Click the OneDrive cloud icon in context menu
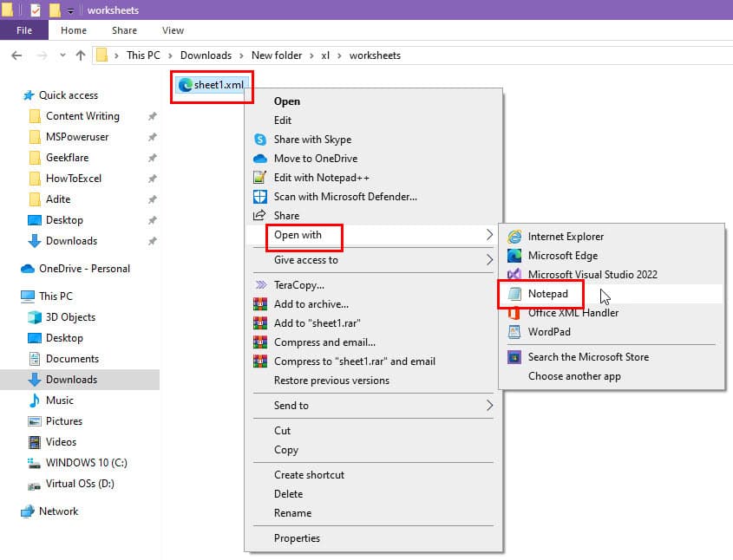 (x=260, y=159)
